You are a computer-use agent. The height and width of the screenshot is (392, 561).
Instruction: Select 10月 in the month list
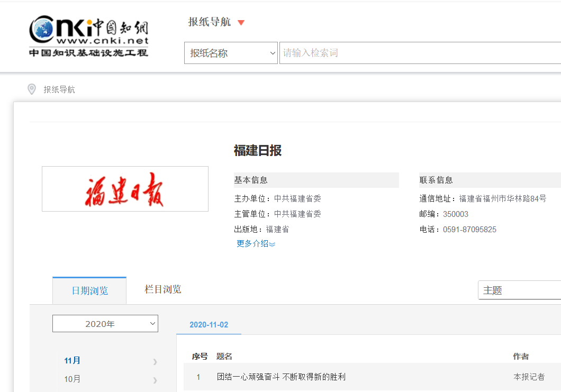point(73,379)
